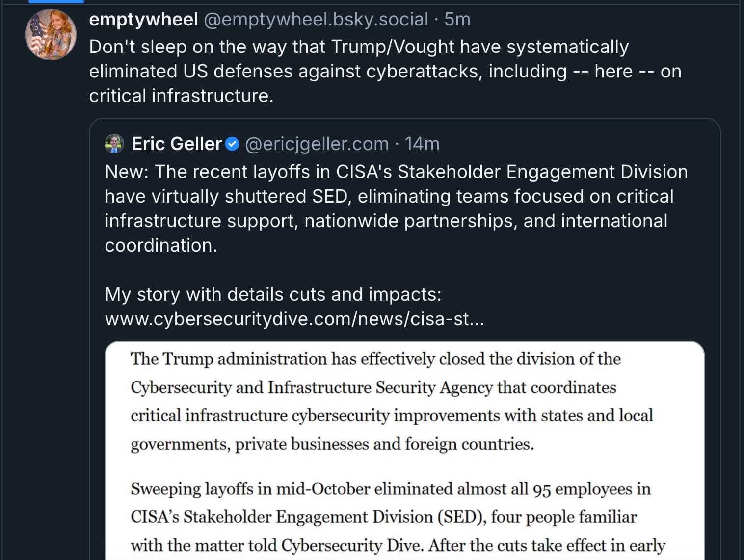Click the @emptywheel.bsky.social handle
744x560 pixels.
coord(316,20)
